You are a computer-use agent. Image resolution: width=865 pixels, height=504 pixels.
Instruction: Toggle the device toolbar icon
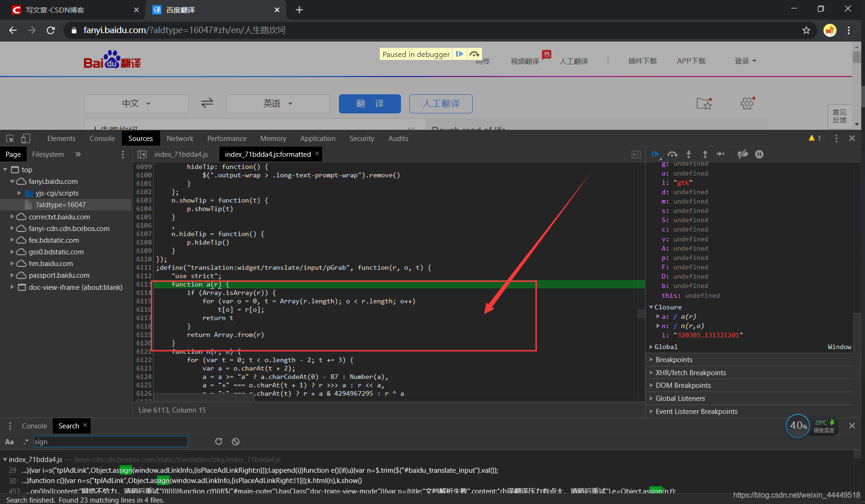(x=26, y=139)
